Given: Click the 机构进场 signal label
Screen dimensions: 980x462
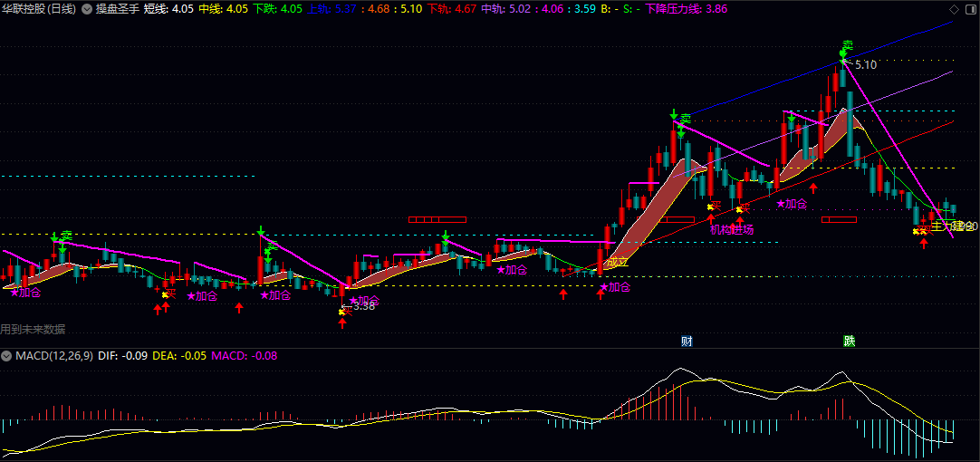Looking at the screenshot, I should click(x=732, y=229).
